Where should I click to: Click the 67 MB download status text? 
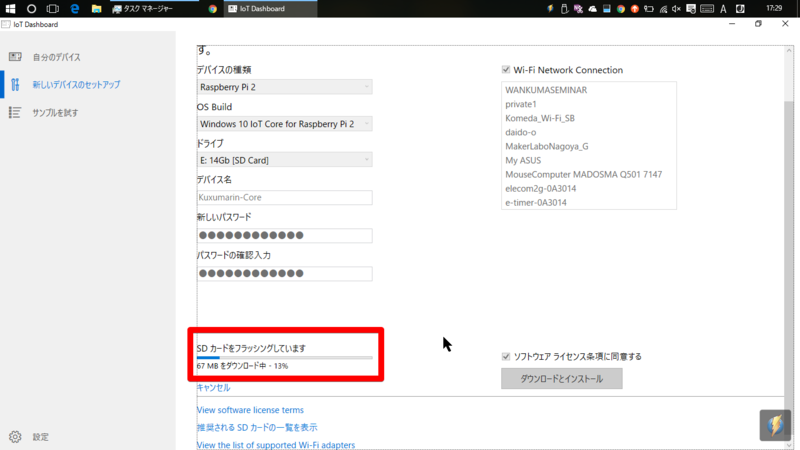pyautogui.click(x=242, y=366)
